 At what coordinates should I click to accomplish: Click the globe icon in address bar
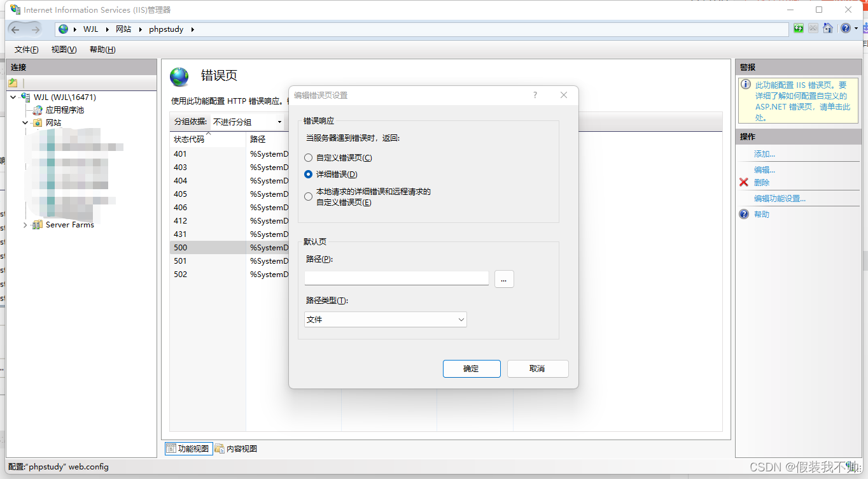point(64,29)
